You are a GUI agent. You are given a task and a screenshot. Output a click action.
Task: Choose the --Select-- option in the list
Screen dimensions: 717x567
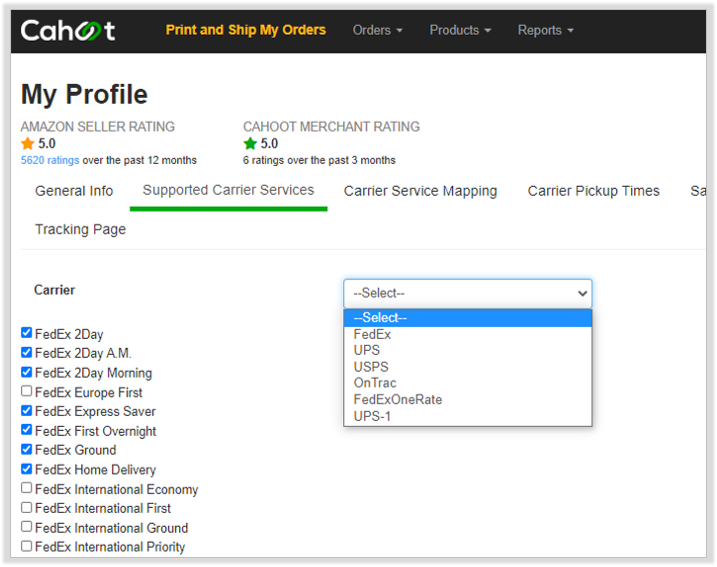[467, 318]
